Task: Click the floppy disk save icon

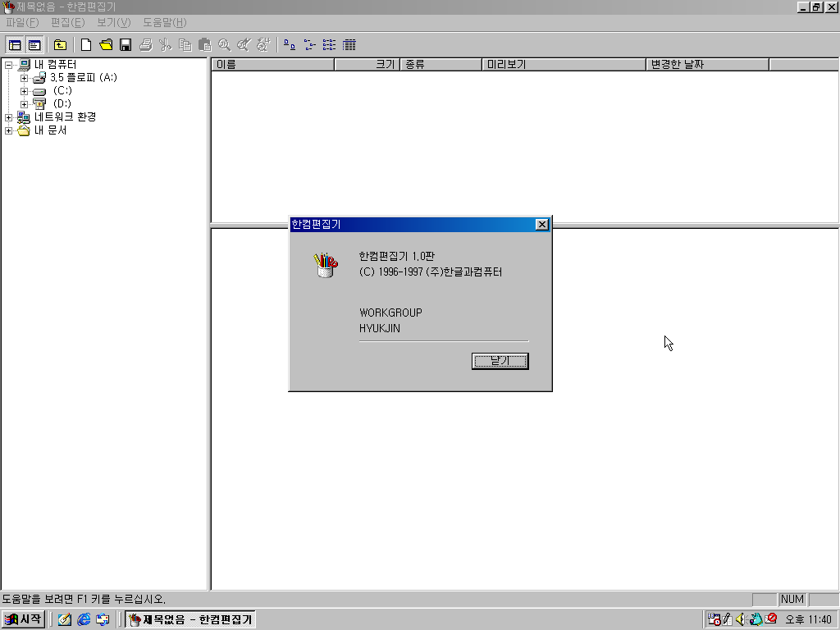Action: pos(126,45)
